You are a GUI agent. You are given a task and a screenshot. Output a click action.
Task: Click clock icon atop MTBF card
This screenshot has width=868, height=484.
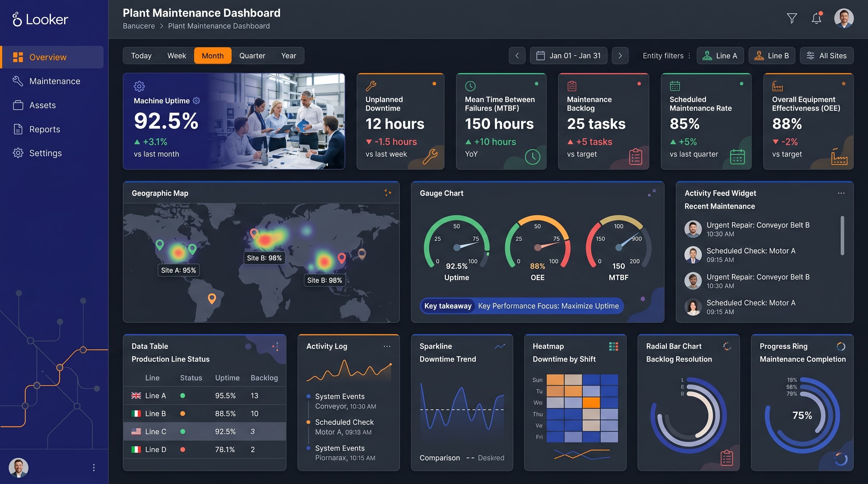(x=470, y=86)
